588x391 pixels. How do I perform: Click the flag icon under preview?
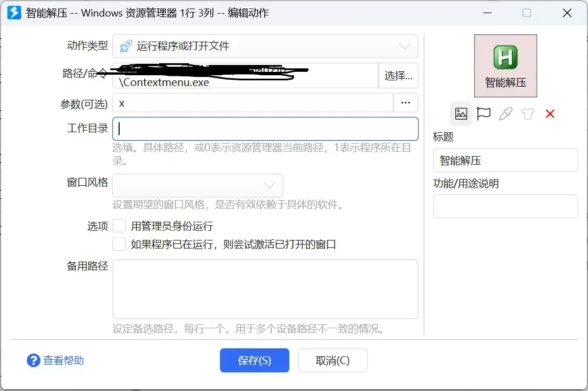[483, 113]
